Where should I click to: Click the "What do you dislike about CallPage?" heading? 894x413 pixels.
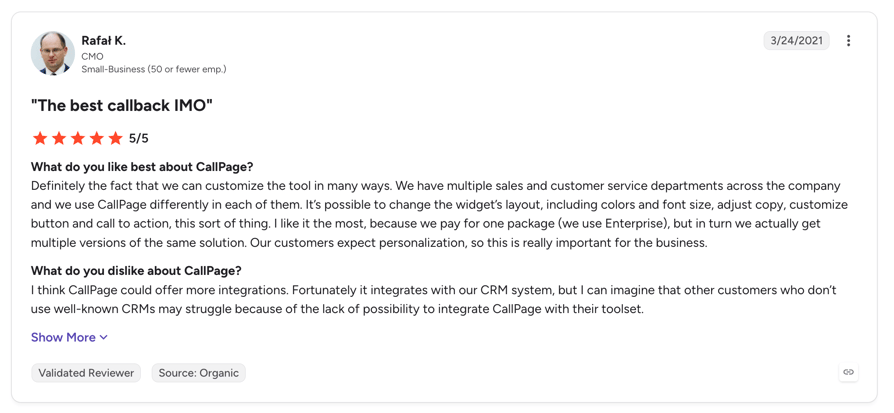click(136, 270)
